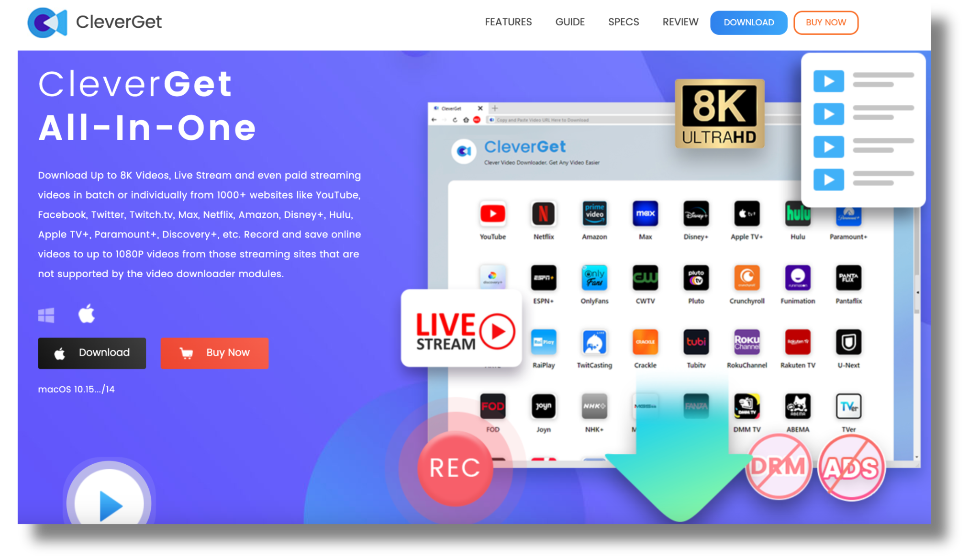The height and width of the screenshot is (560, 980).
Task: Open the GUIDE menu item
Action: coord(570,22)
